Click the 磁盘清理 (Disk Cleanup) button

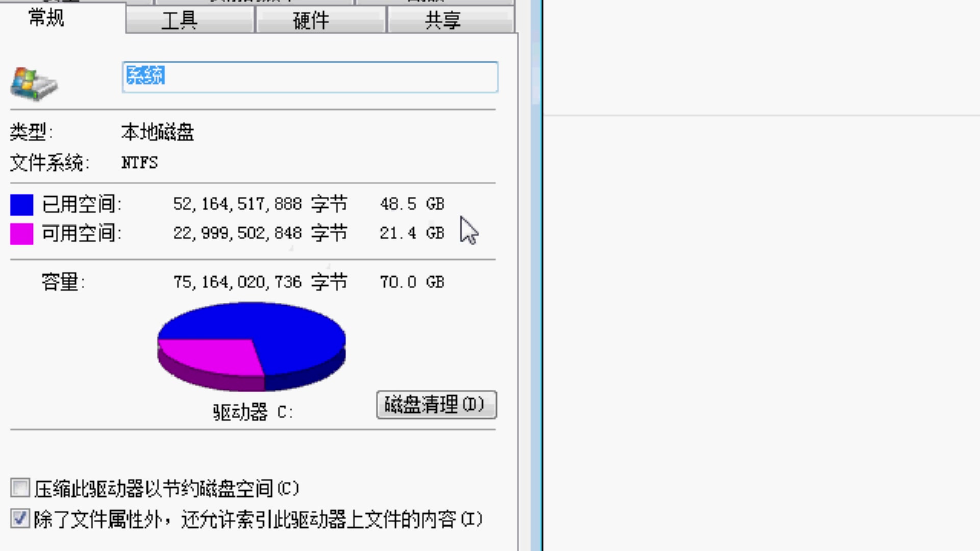pyautogui.click(x=436, y=405)
